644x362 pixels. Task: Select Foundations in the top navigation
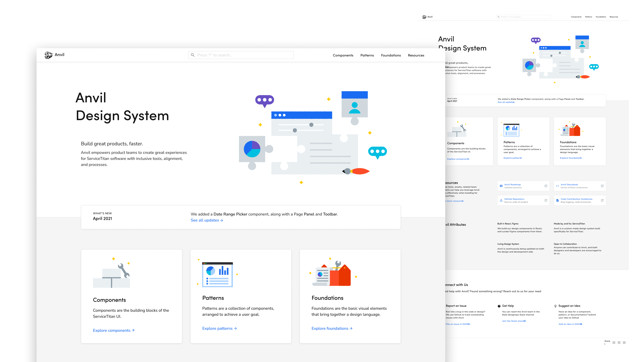point(391,55)
